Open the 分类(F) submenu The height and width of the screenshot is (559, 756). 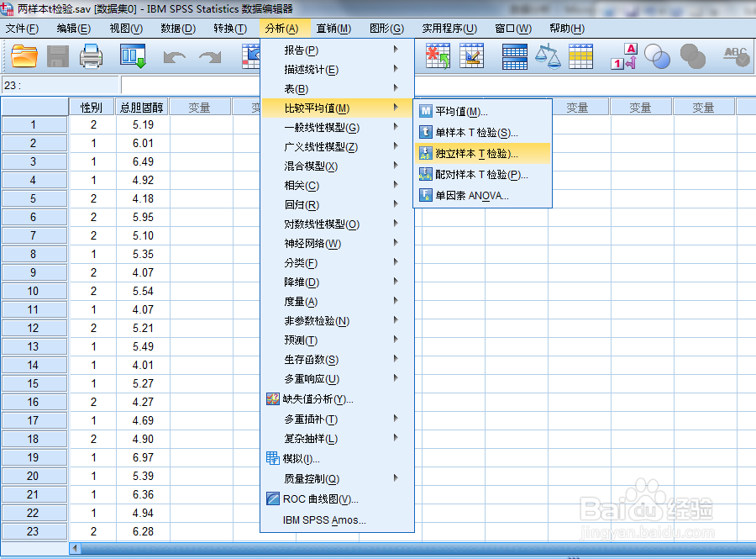[338, 263]
